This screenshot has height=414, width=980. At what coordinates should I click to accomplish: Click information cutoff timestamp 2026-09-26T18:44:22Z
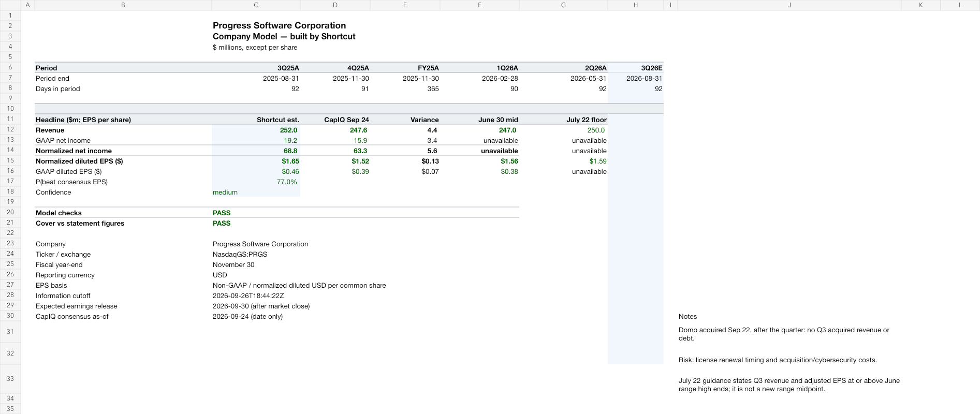[x=248, y=295]
